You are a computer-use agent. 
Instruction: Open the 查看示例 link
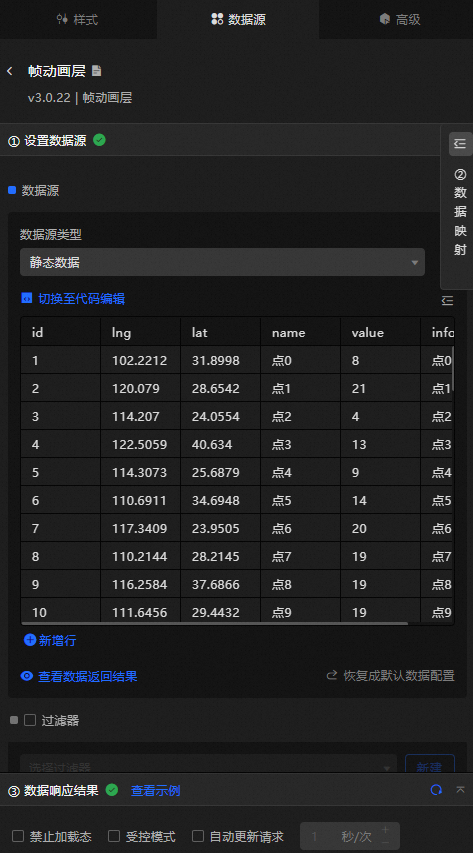pos(156,790)
